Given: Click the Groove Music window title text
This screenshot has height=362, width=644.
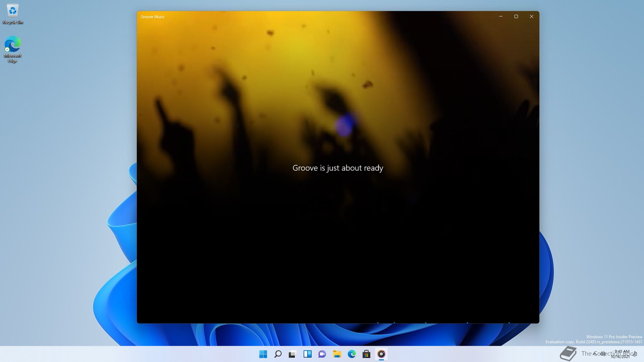Looking at the screenshot, I should point(153,17).
